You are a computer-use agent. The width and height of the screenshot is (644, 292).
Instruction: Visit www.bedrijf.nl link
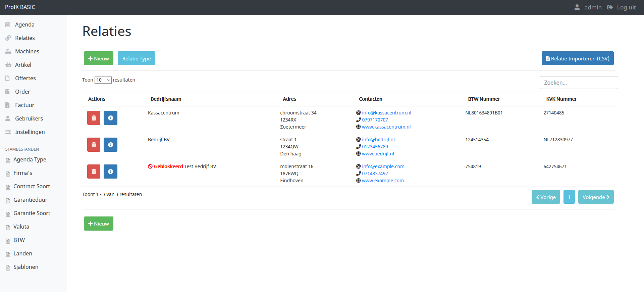pyautogui.click(x=378, y=154)
